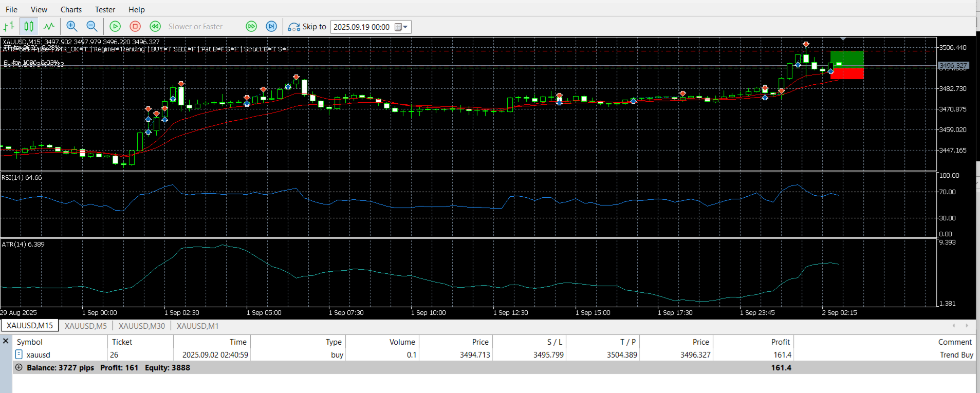Click the position volume 0.1
Screen dimensions: 980x393
click(x=412, y=355)
